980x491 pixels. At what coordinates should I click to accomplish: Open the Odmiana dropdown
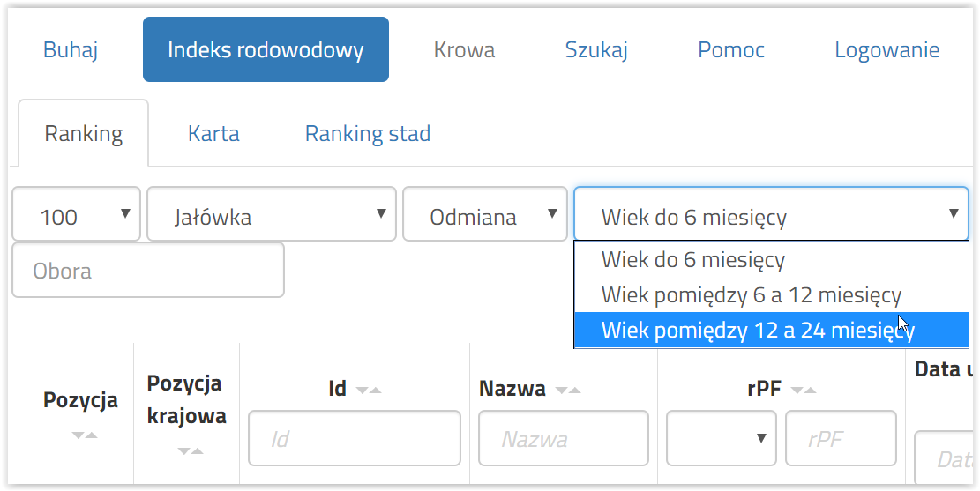tap(485, 214)
